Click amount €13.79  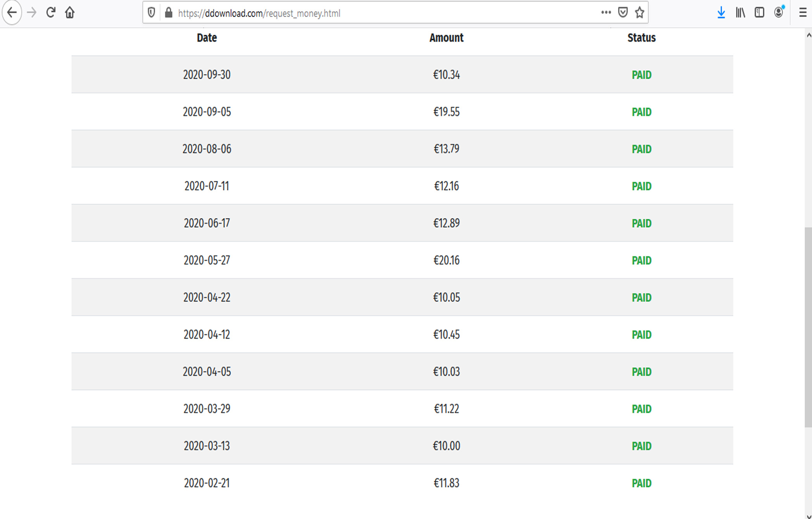click(x=446, y=149)
